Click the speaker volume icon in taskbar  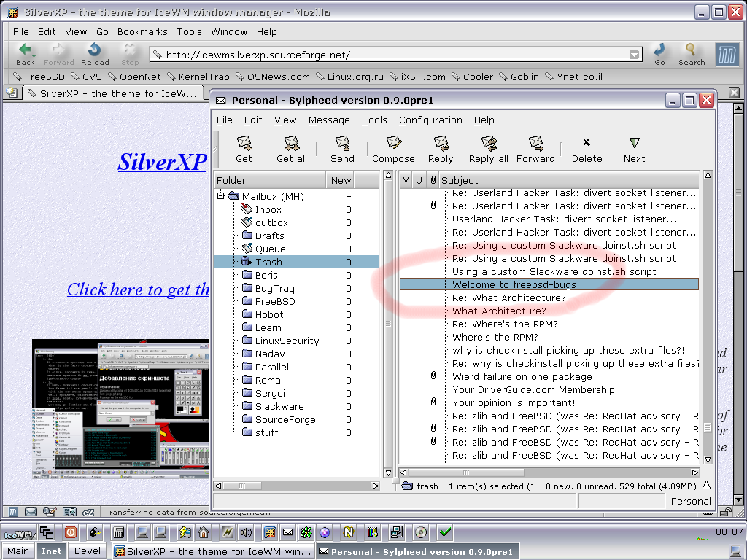[246, 532]
